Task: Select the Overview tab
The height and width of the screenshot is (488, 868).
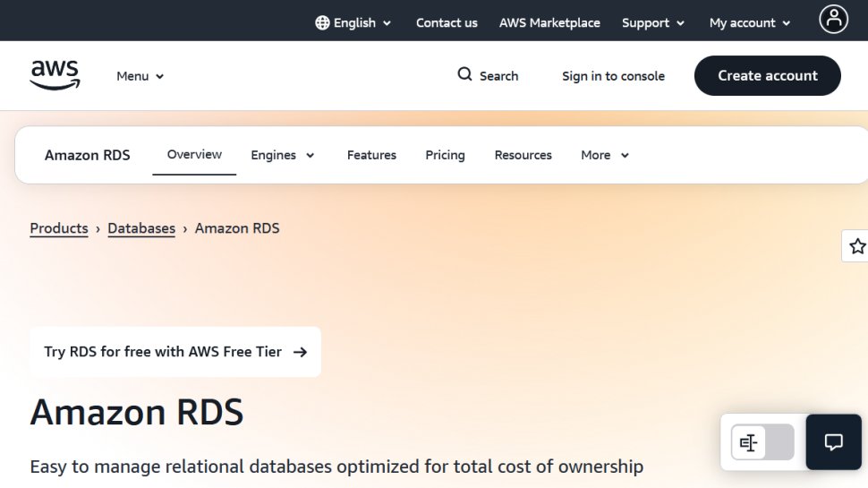Action: click(x=194, y=155)
